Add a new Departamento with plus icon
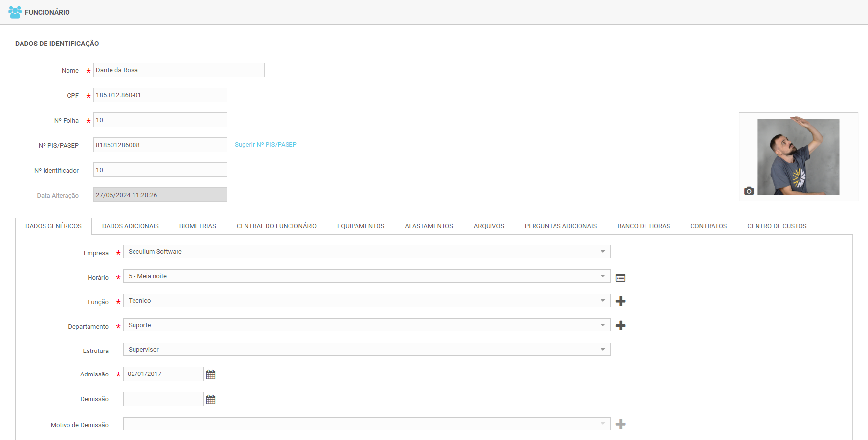868x440 pixels. click(x=621, y=326)
